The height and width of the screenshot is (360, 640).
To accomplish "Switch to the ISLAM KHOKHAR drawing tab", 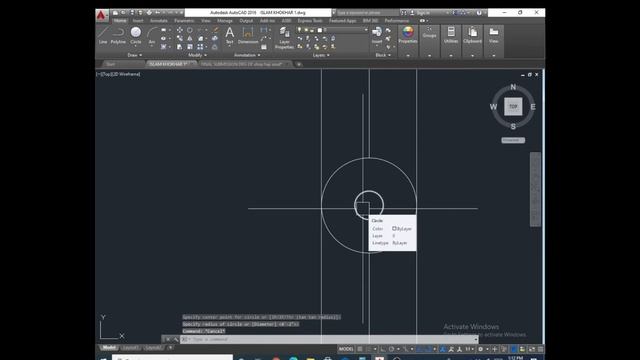I will (170, 64).
